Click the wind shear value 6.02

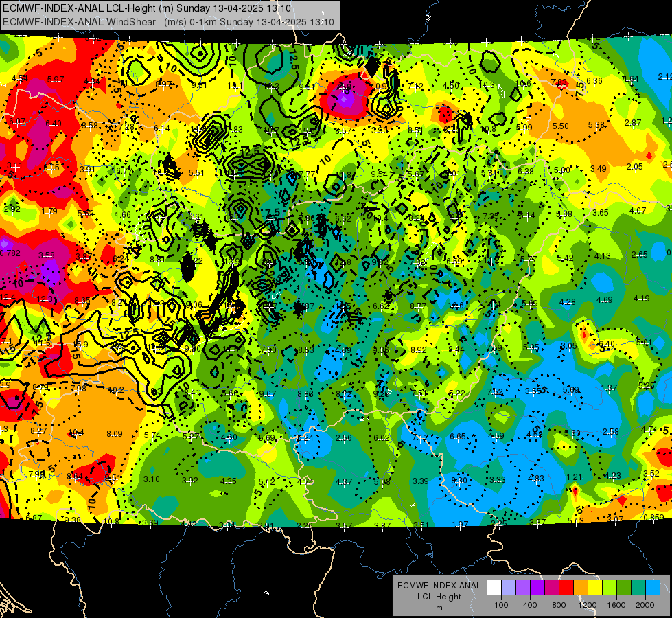(382, 438)
